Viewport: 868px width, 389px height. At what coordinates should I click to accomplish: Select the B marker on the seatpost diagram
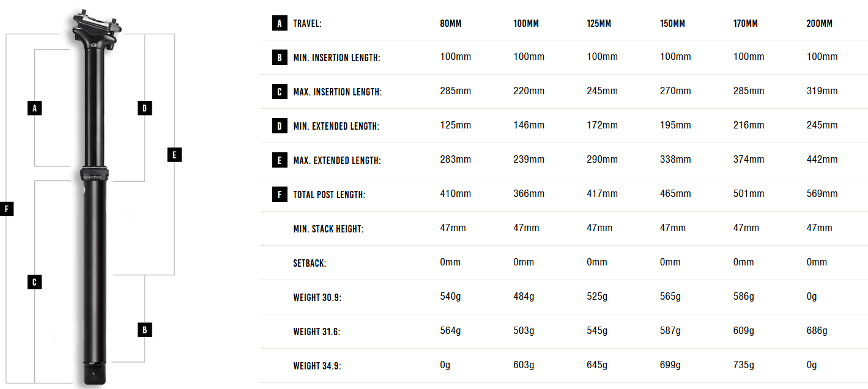pos(144,330)
